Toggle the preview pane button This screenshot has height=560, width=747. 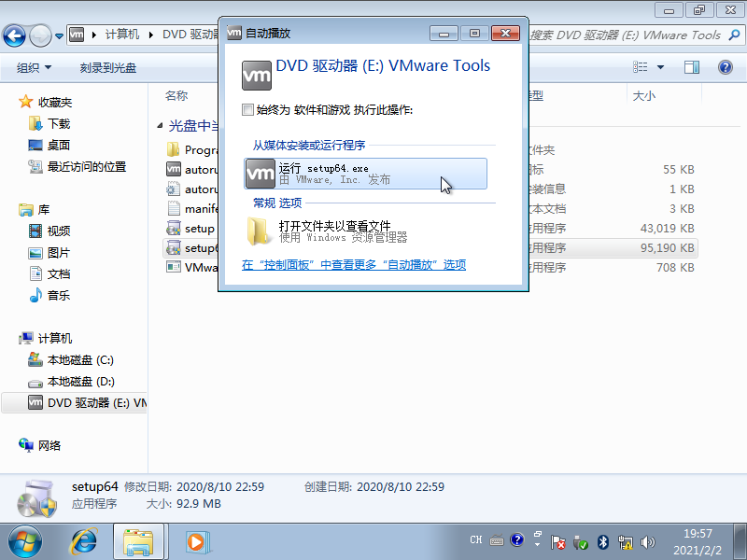pos(692,67)
